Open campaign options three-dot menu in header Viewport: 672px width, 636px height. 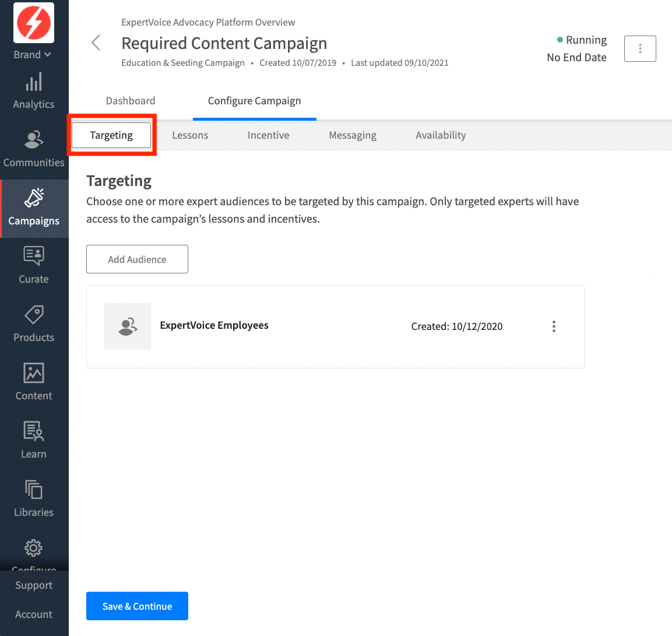point(640,48)
